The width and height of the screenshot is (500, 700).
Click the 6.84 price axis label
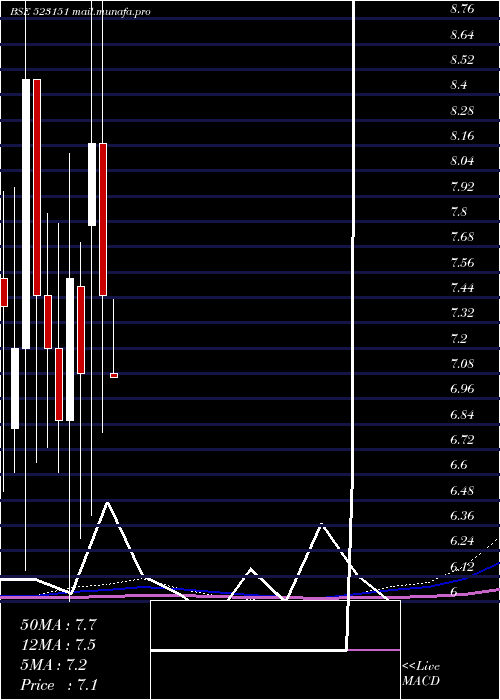(462, 414)
